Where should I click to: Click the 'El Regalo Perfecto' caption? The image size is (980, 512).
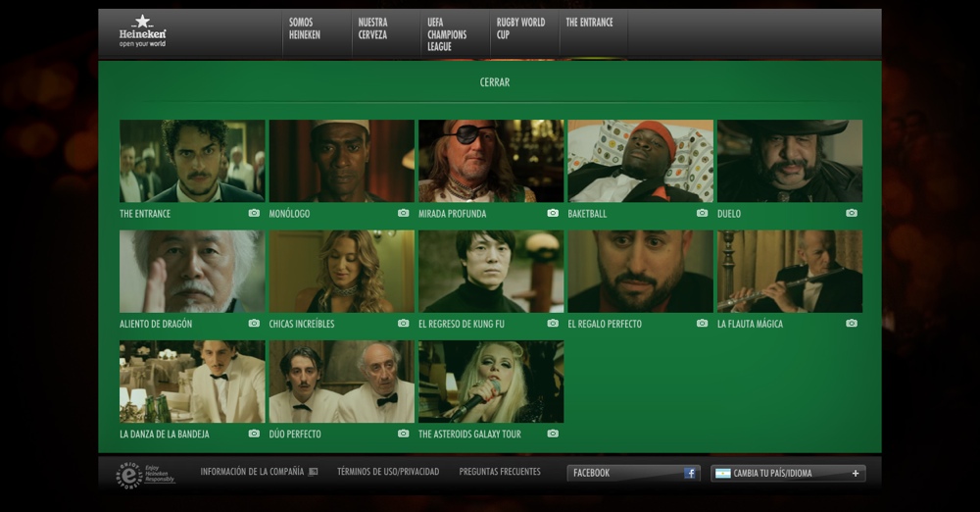pyautogui.click(x=605, y=324)
